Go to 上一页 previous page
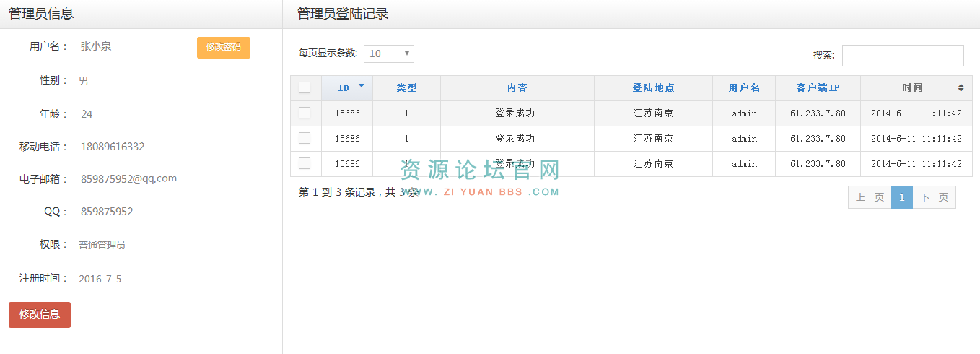980x354 pixels. pyautogui.click(x=870, y=197)
